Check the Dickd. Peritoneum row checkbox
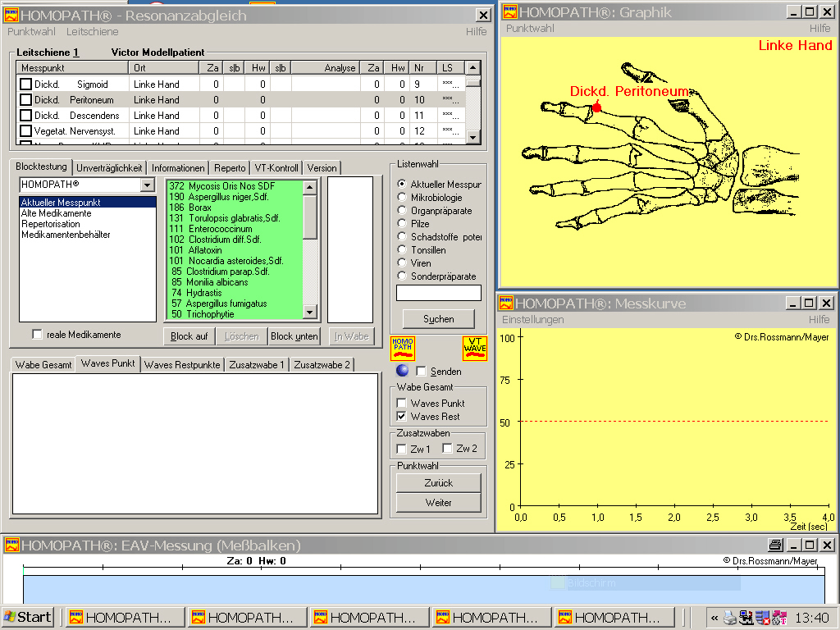 tap(25, 99)
